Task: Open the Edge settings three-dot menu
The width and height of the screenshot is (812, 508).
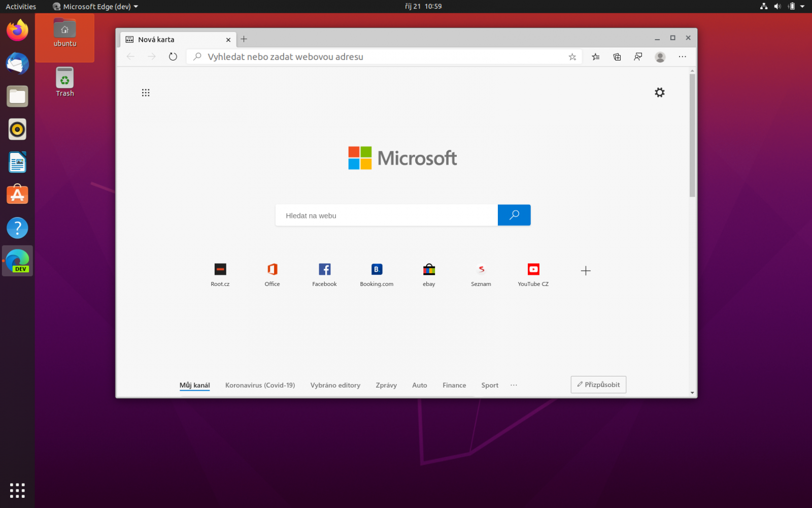Action: click(682, 57)
